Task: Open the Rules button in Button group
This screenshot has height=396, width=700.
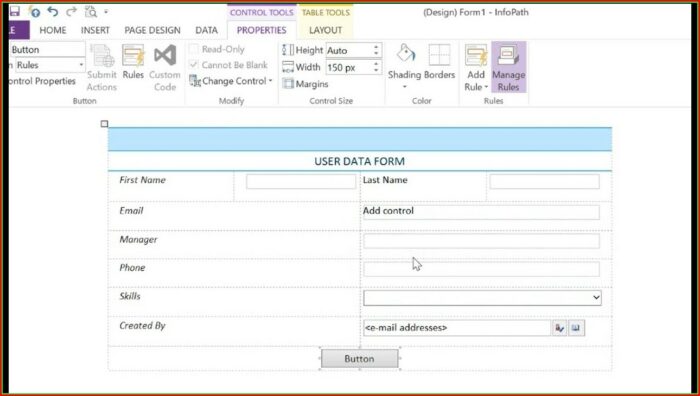Action: tap(133, 63)
